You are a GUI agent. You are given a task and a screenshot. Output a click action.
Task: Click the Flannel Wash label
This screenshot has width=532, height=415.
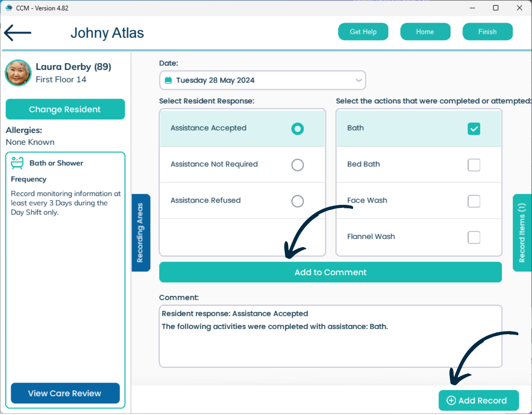tap(371, 237)
